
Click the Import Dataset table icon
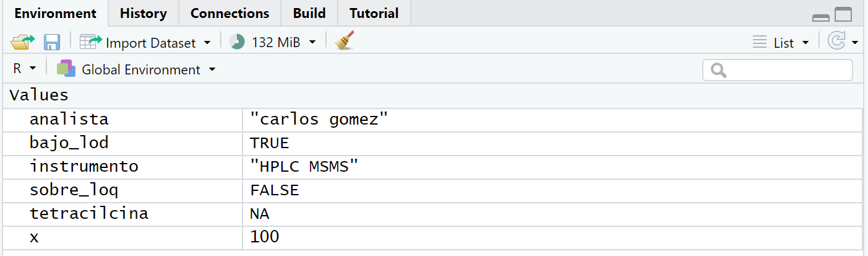coord(91,42)
